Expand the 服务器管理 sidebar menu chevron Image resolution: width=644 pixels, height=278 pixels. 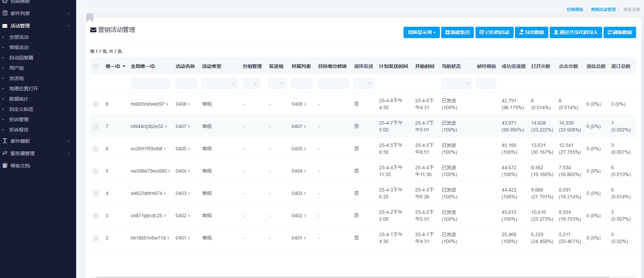pos(69,153)
